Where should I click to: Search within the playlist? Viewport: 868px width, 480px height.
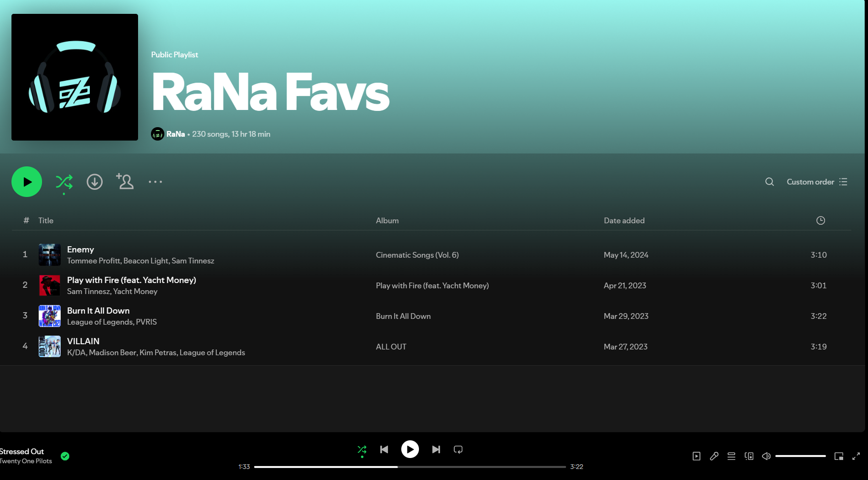click(x=770, y=182)
